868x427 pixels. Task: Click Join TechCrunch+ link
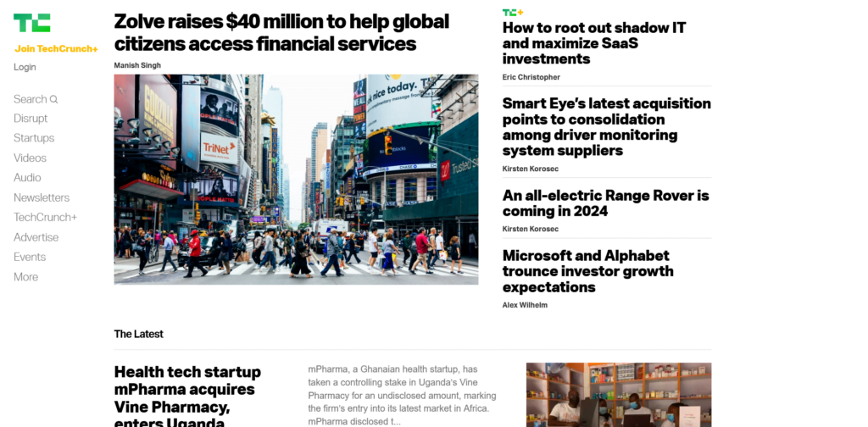point(56,48)
